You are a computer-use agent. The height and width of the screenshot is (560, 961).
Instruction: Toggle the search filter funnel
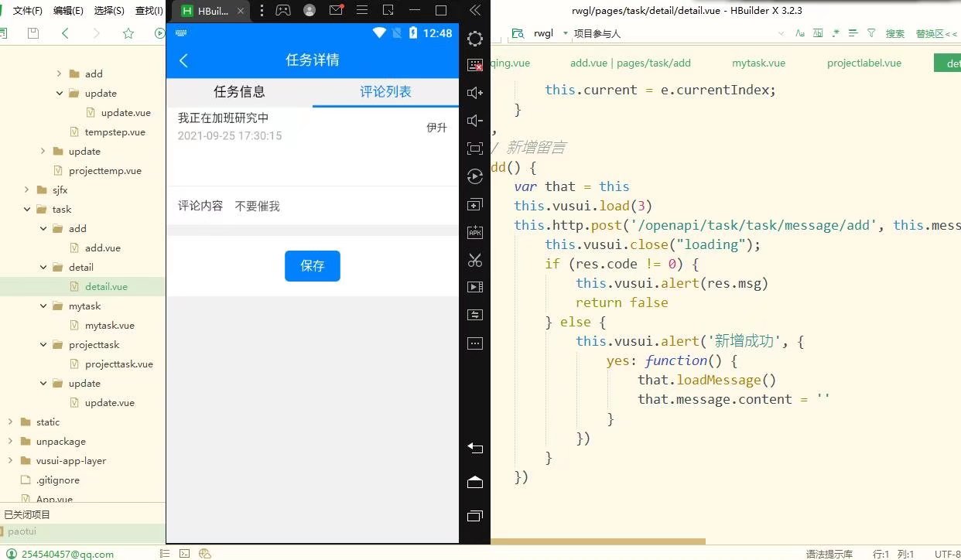[x=871, y=33]
